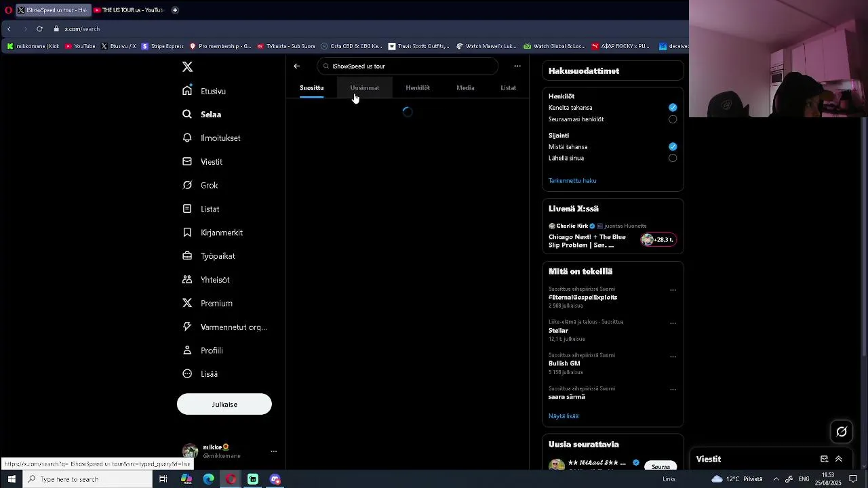Open Selaa explore page
This screenshot has width=868, height=488.
pos(201,115)
